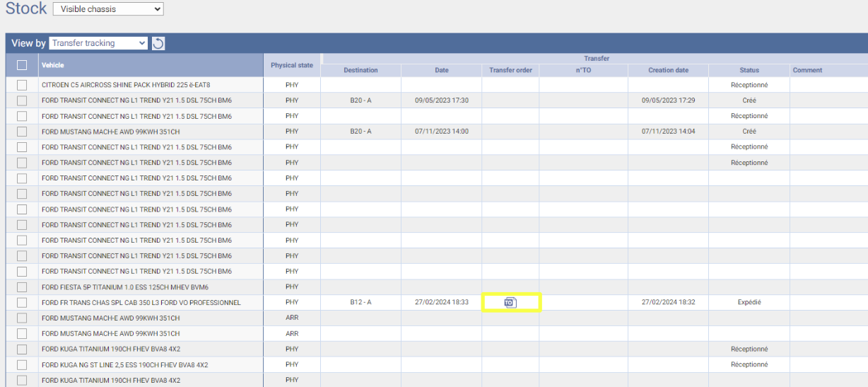Click creation date 27/02/2024 18:32
The image size is (868, 387).
(668, 303)
